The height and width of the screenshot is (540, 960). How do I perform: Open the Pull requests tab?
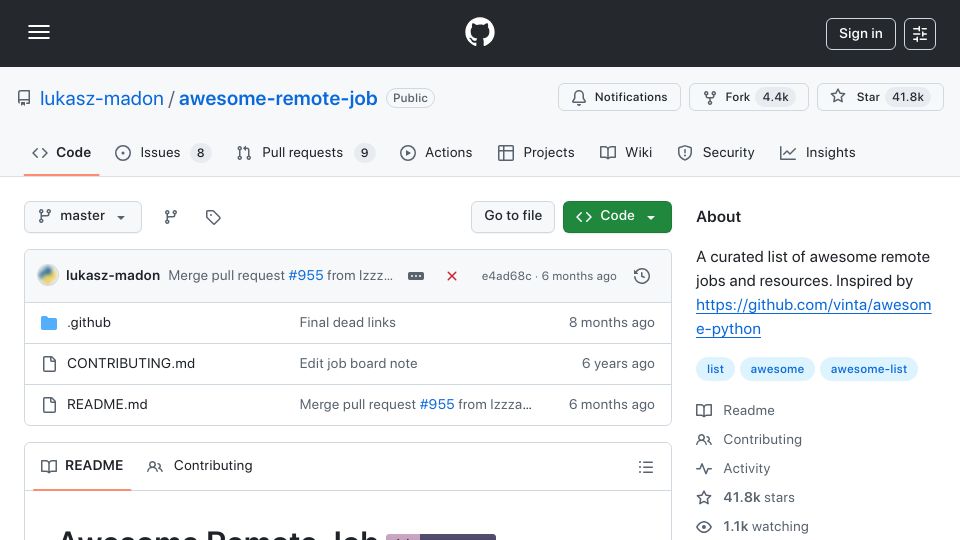[x=305, y=152]
